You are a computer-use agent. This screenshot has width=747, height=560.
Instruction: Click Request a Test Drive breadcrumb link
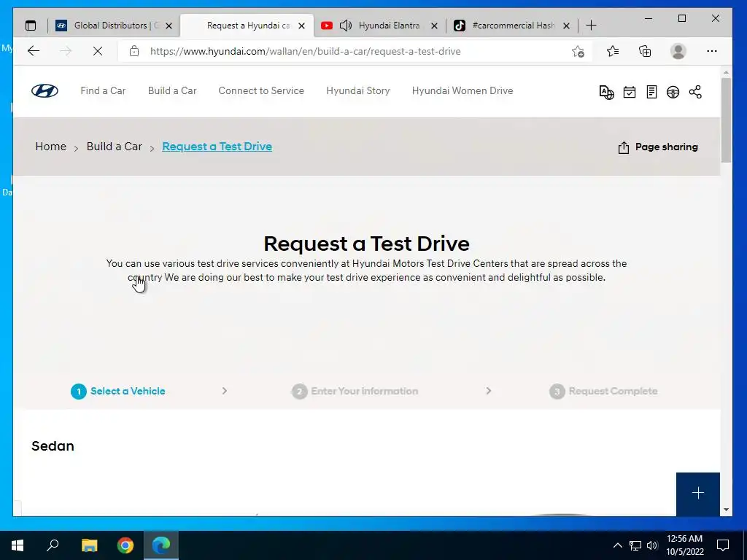point(217,146)
